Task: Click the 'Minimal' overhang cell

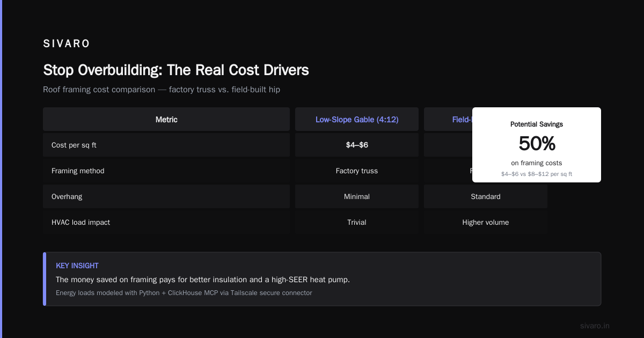Action: (357, 196)
